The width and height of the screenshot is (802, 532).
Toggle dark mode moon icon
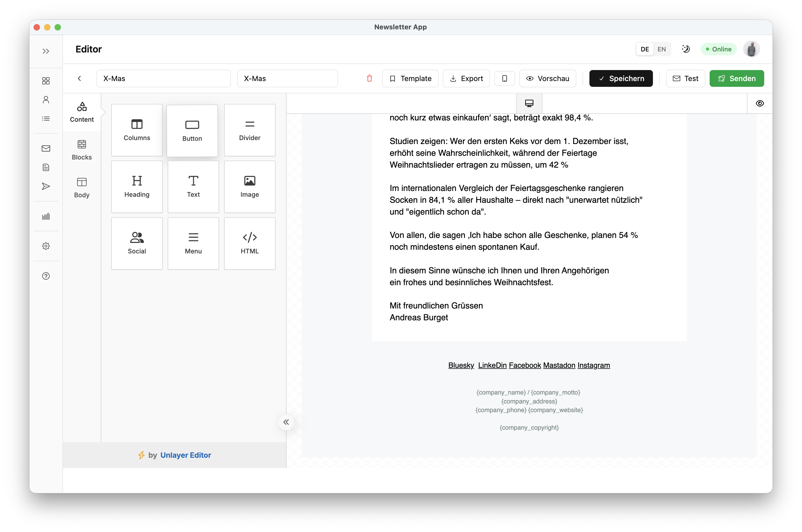(x=685, y=49)
